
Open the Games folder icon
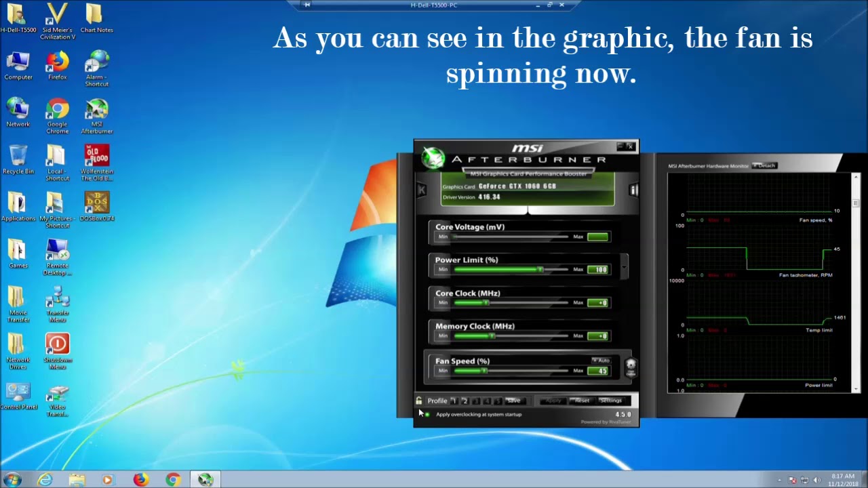click(x=18, y=254)
